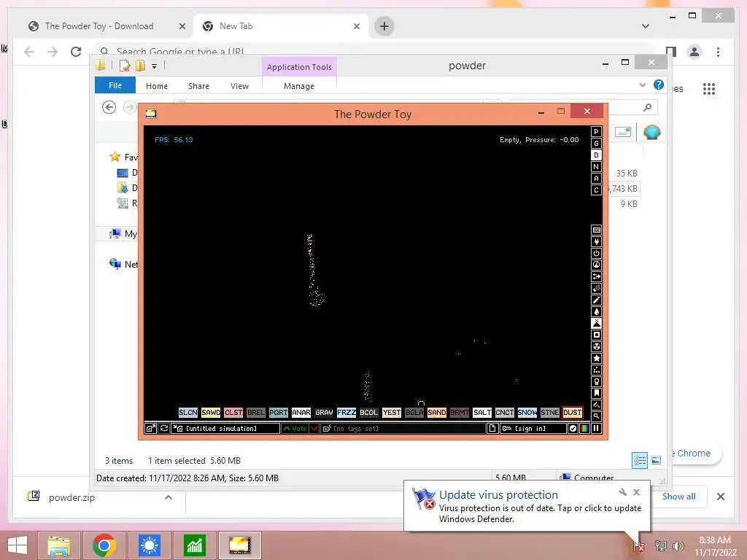747x560 pixels.
Task: Click the Open simulation browser icon
Action: (x=150, y=429)
